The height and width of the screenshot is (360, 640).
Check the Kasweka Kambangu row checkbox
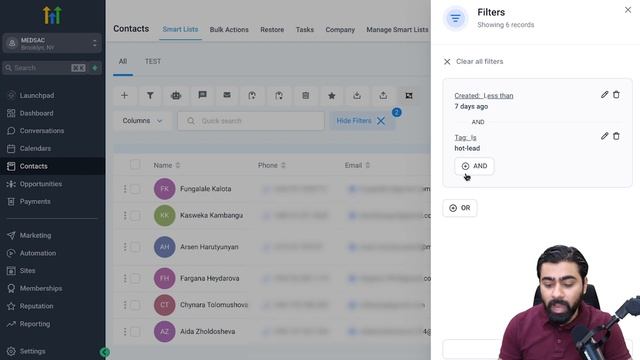[135, 215]
